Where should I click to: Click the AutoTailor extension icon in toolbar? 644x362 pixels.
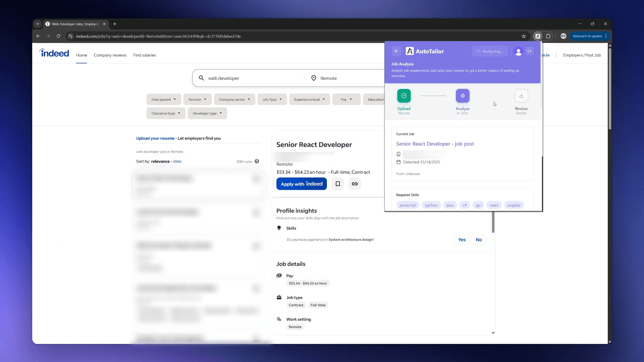pyautogui.click(x=538, y=36)
